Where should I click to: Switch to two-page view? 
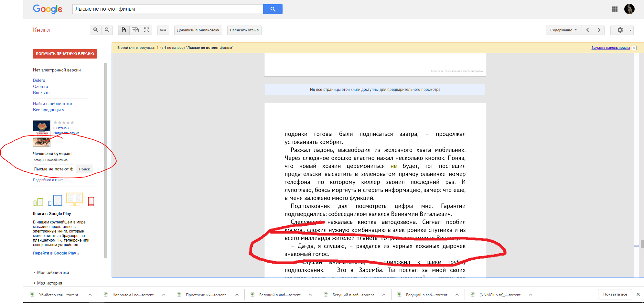click(x=135, y=30)
